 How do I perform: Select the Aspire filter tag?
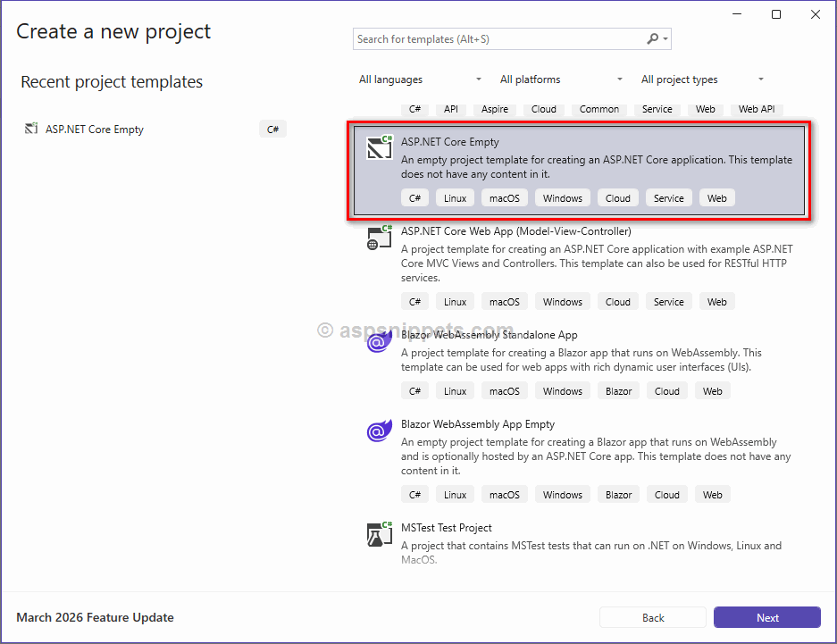[494, 109]
